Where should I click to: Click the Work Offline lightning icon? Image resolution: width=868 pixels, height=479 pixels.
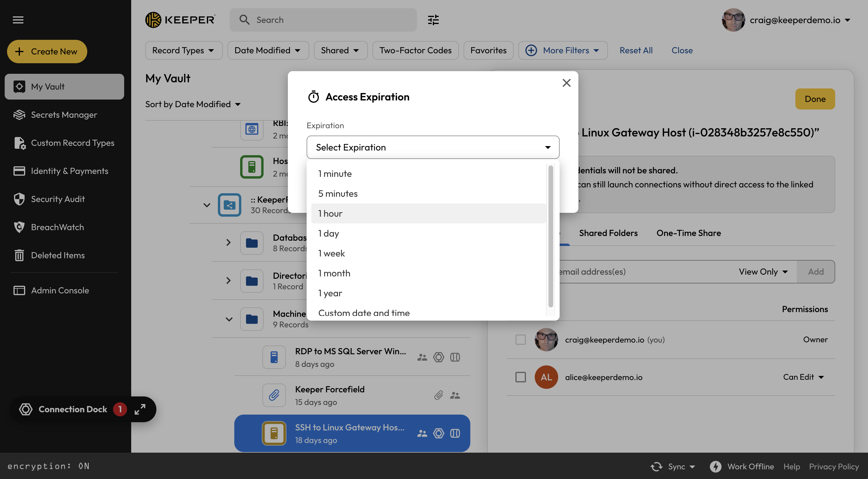715,466
